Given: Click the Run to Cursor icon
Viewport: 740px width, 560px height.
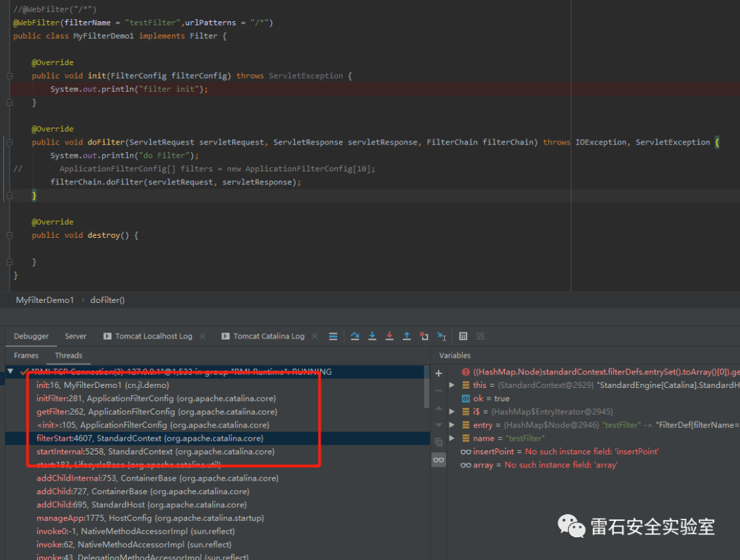Looking at the screenshot, I should coord(441,336).
